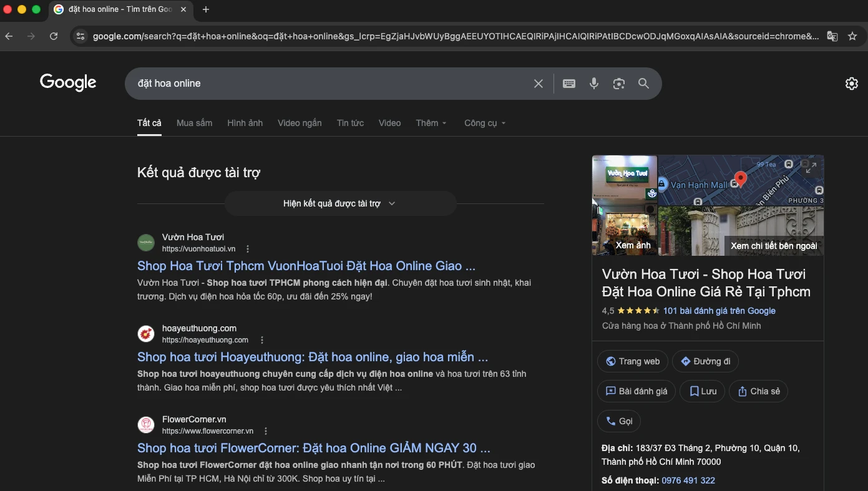
Task: Go to Google homepage via logo
Action: 68,82
